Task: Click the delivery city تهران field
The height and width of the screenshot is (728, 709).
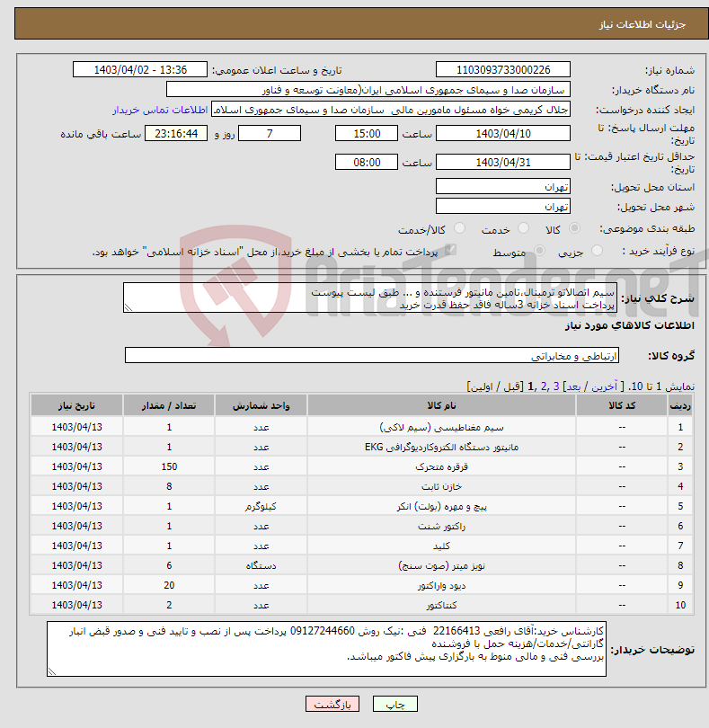Action: click(503, 206)
